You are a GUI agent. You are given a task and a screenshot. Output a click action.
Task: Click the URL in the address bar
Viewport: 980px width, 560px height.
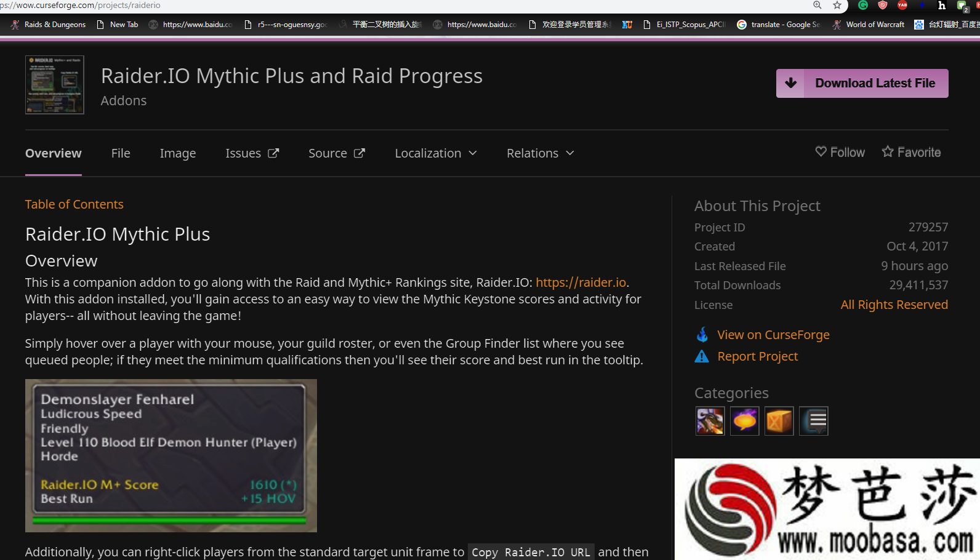(x=80, y=5)
